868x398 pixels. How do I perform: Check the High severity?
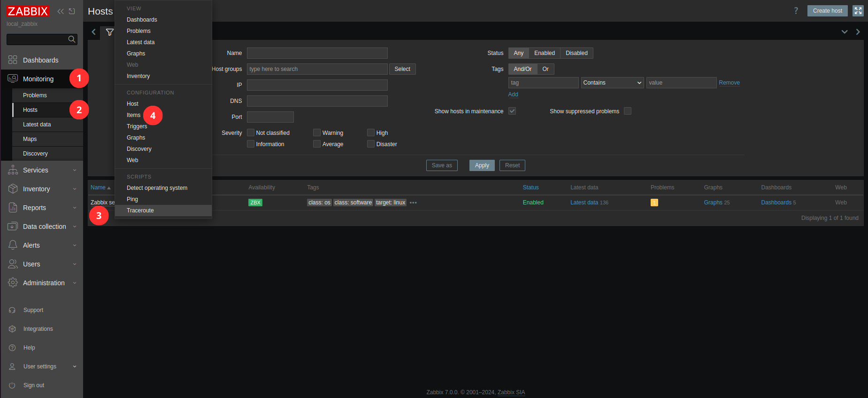click(371, 133)
